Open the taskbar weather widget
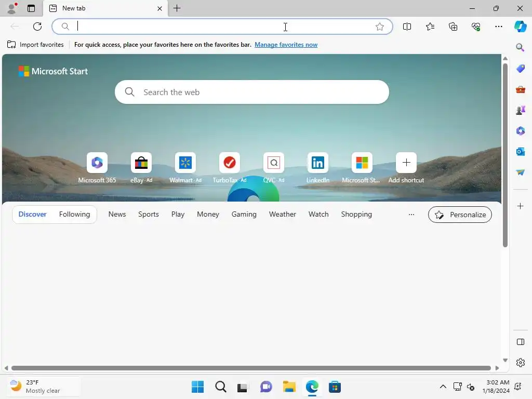Image resolution: width=532 pixels, height=399 pixels. (43, 387)
